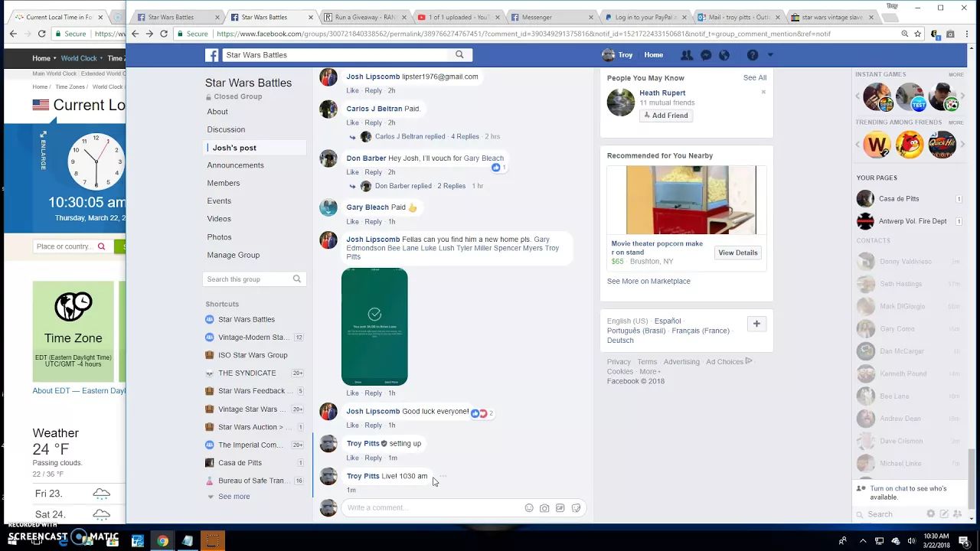
Task: Open Manage Group in sidebar
Action: pos(233,255)
